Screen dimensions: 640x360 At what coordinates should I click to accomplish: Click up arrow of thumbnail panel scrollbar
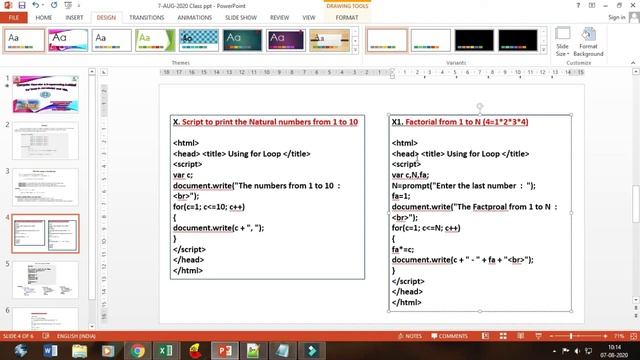pyautogui.click(x=92, y=72)
